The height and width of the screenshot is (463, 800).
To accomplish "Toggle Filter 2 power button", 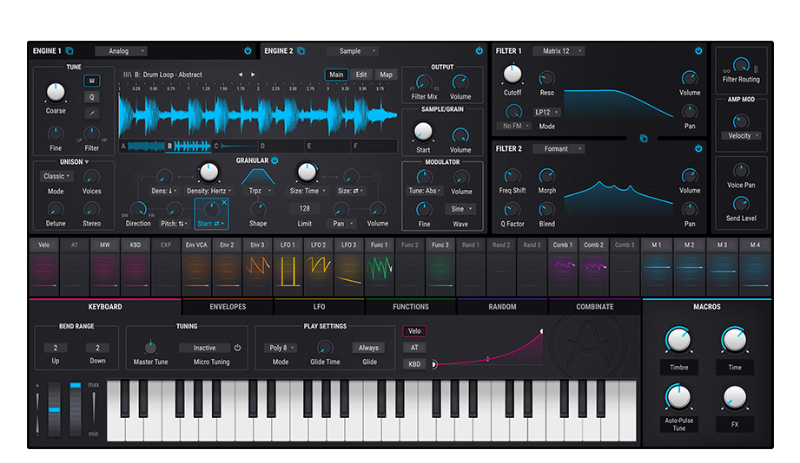I will (698, 149).
